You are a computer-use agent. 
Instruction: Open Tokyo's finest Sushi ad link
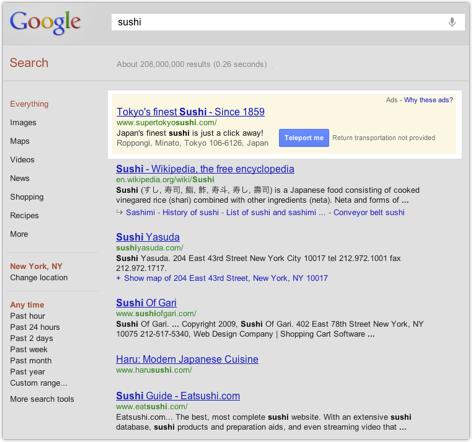pyautogui.click(x=190, y=112)
